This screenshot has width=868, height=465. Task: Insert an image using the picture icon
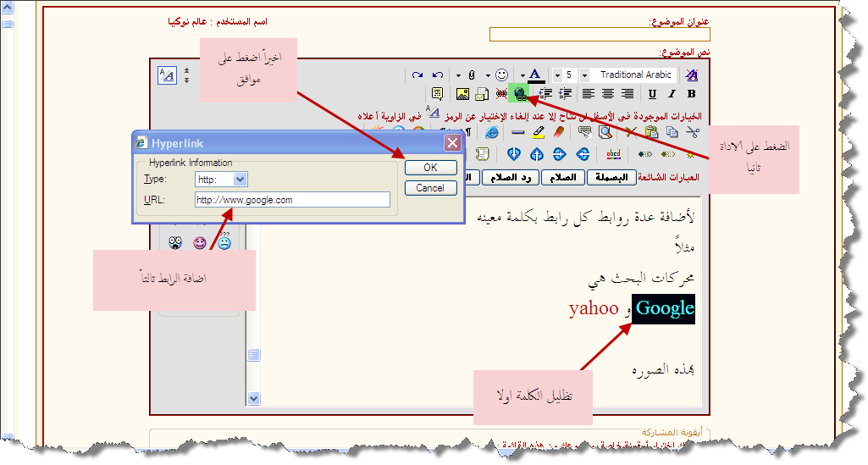click(462, 94)
